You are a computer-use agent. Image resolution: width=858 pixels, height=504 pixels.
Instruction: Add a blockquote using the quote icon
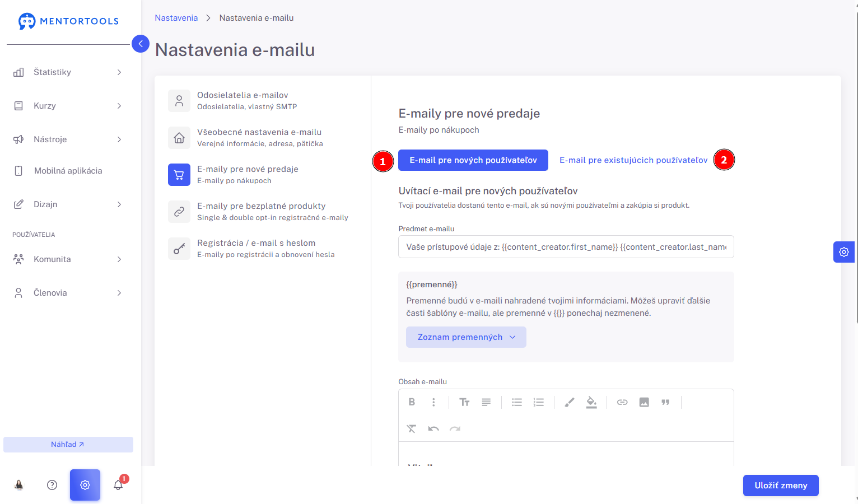[x=665, y=402]
